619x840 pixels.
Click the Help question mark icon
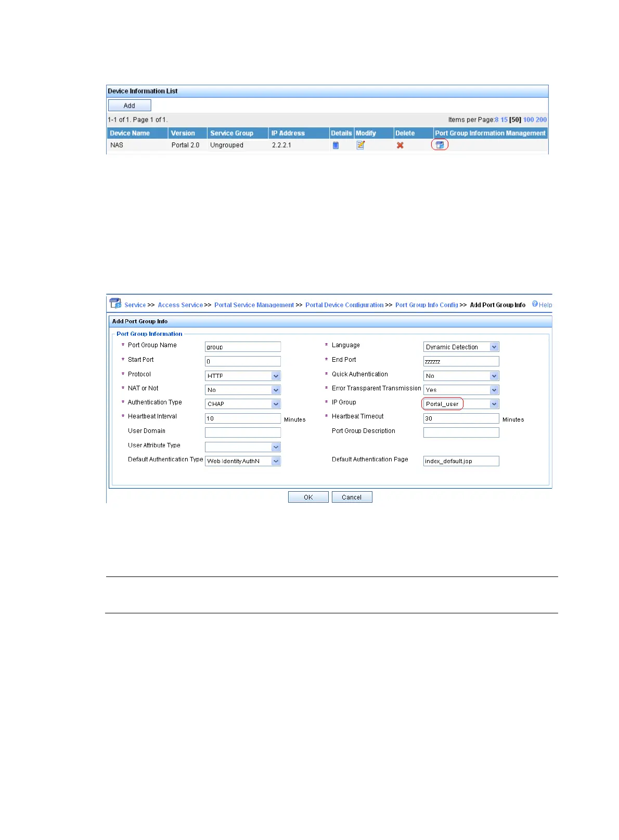click(x=535, y=304)
